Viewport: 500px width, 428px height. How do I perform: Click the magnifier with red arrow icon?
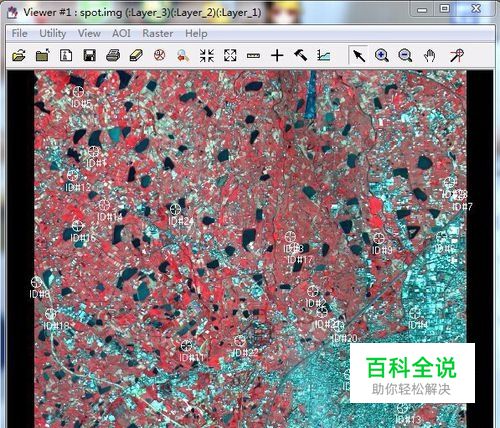coord(183,55)
